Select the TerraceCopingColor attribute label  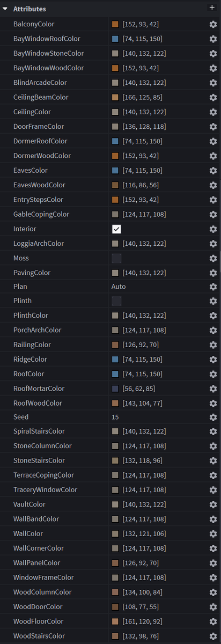coord(43,475)
